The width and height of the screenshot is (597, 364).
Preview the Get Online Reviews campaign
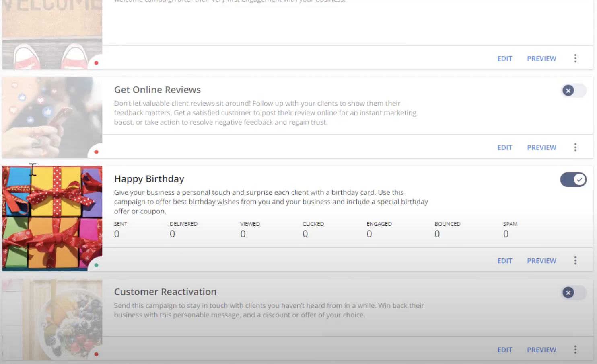point(541,147)
